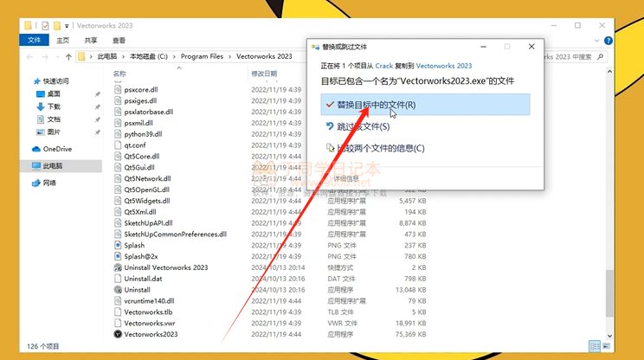Open 下载 in the navigation pane
The height and width of the screenshot is (360, 644).
54,106
